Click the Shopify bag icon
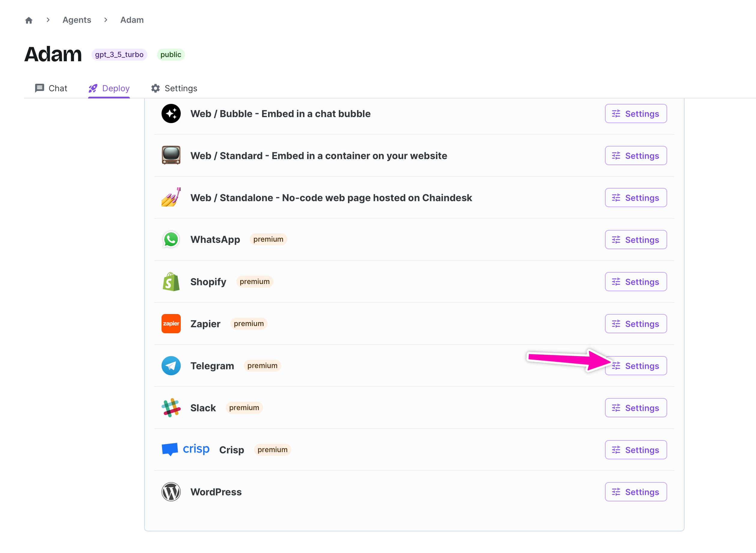Image resolution: width=756 pixels, height=553 pixels. 171,282
